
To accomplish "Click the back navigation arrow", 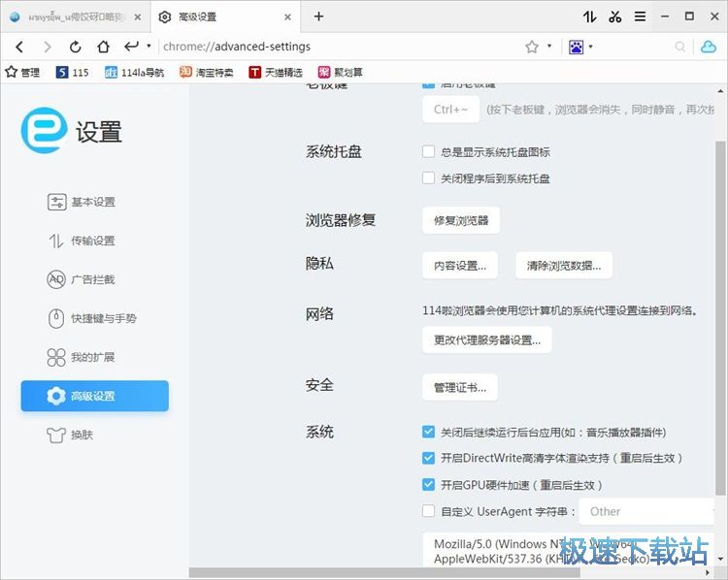I will pyautogui.click(x=20, y=47).
